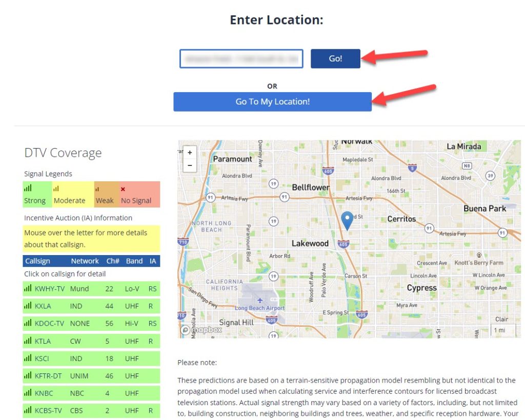
Task: Click the KWHY-TV signal strength bars
Action: (28, 287)
